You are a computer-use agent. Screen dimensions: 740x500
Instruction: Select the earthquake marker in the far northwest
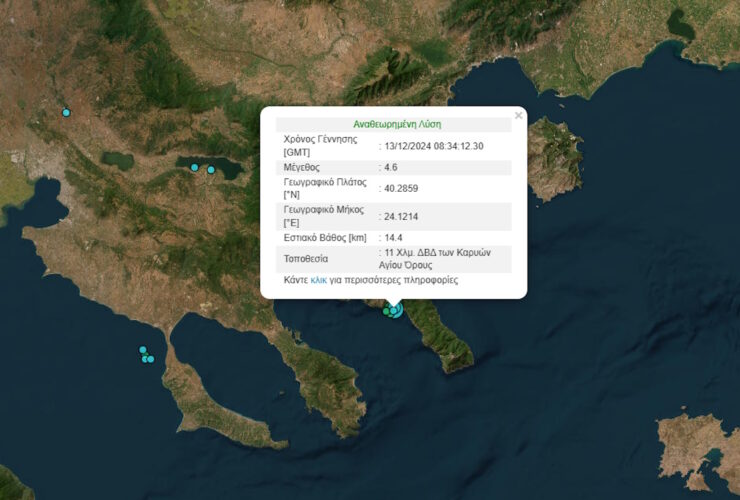pos(67,112)
